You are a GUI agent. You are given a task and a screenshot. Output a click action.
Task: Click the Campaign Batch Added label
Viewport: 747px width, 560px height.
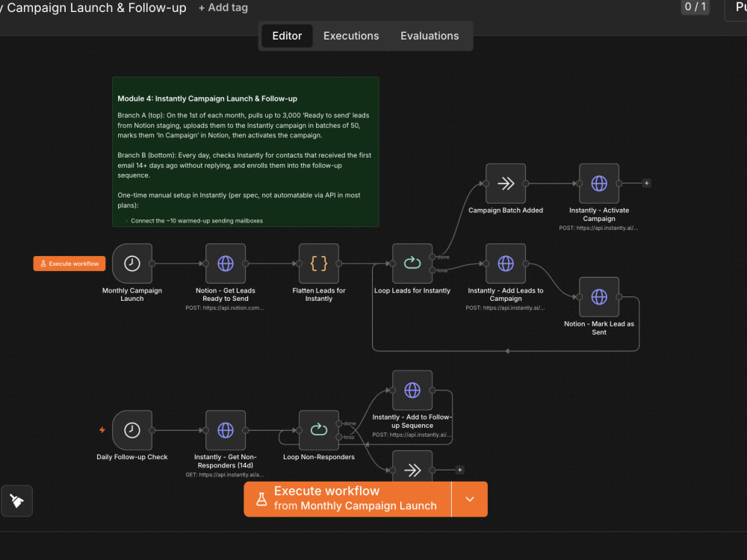click(506, 210)
